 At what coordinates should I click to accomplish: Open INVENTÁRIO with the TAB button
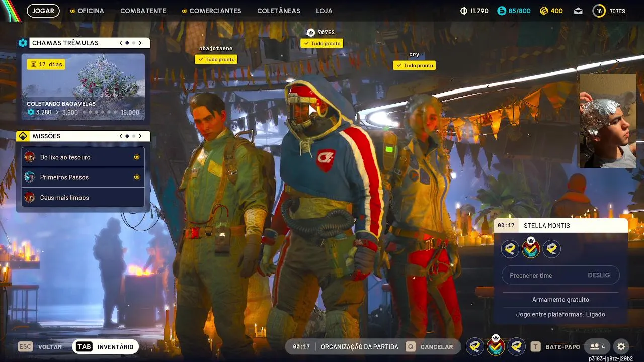click(x=106, y=347)
